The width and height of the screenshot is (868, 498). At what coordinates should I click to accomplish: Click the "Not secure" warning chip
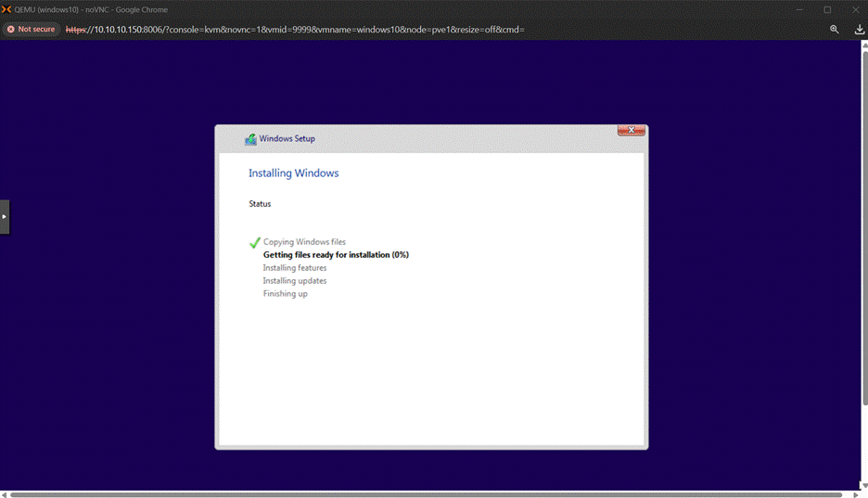(x=32, y=30)
